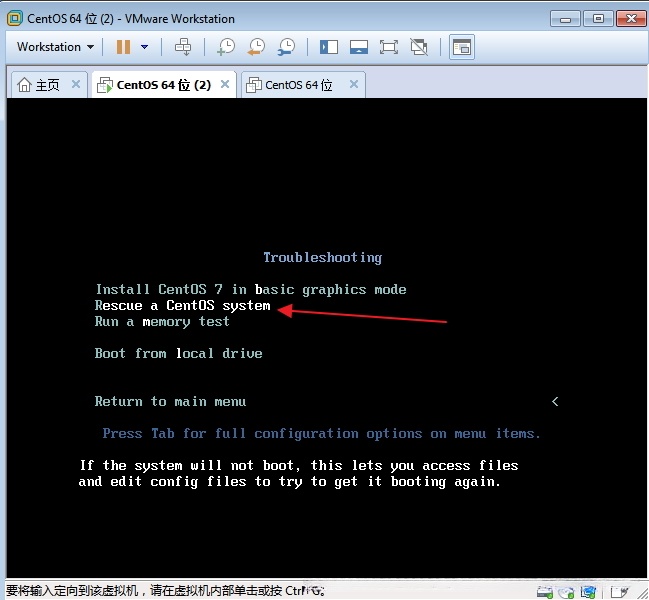Select Return to main menu entry
This screenshot has width=649, height=600.
click(x=170, y=401)
